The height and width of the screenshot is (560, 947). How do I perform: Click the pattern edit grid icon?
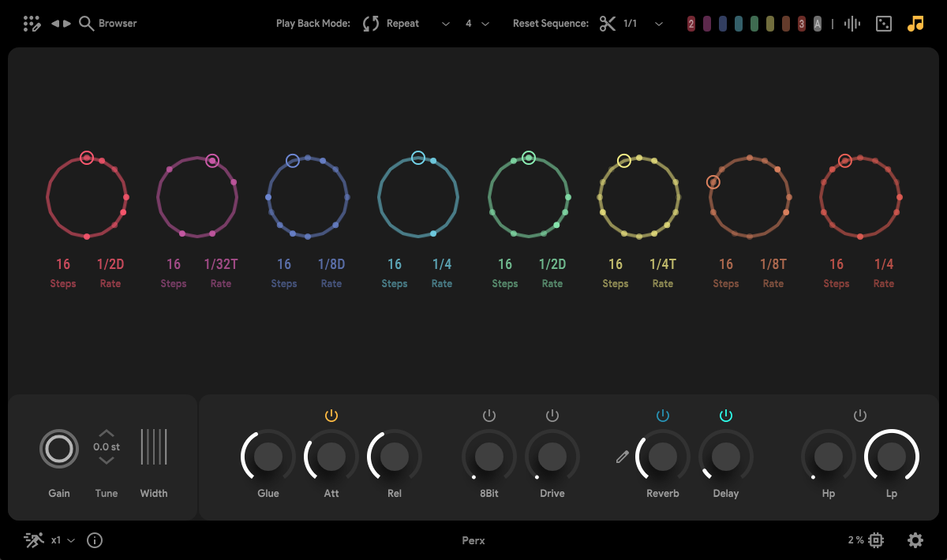coord(32,24)
